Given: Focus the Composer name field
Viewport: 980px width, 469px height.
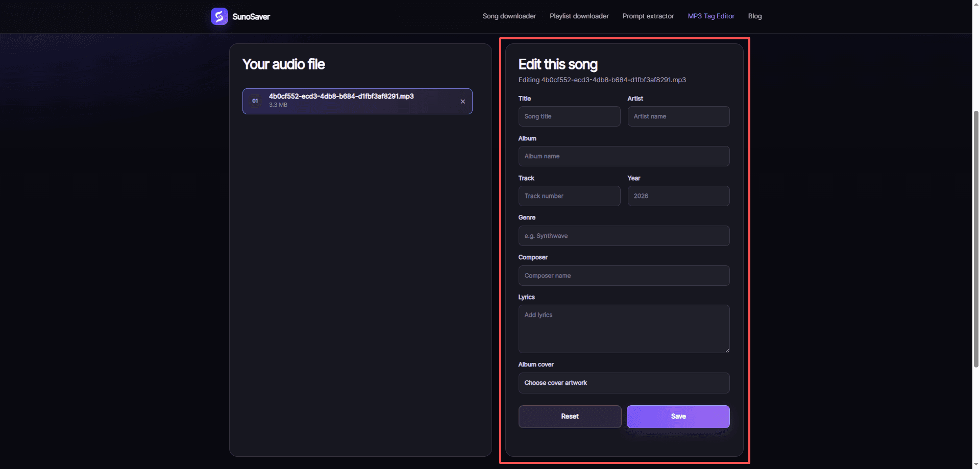Looking at the screenshot, I should click(x=624, y=276).
